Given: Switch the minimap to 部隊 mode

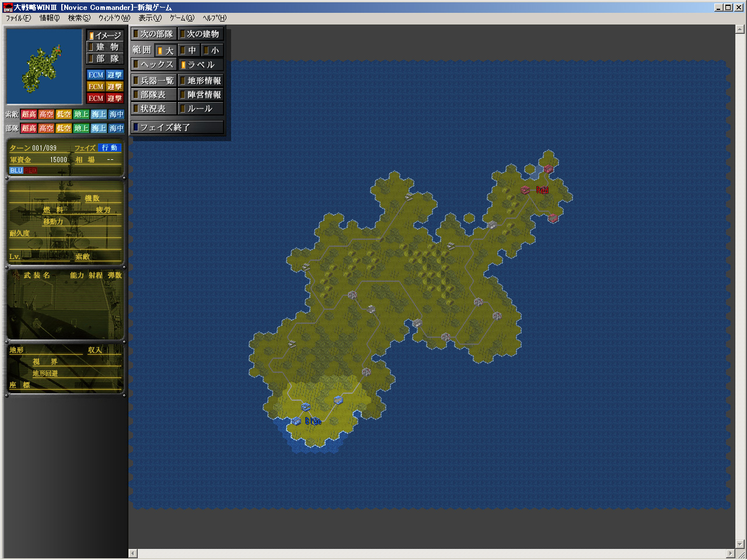Looking at the screenshot, I should [x=105, y=59].
